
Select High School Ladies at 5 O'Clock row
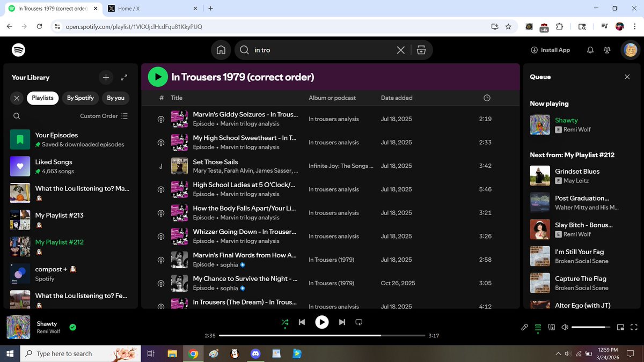click(330, 189)
